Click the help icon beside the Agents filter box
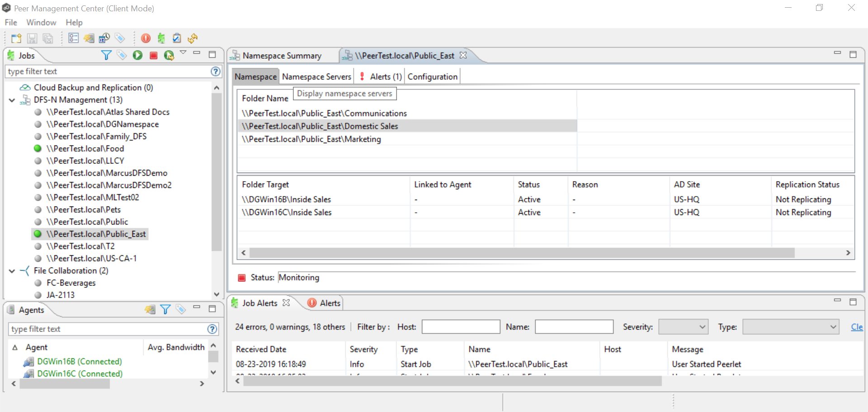868x412 pixels. tap(212, 329)
